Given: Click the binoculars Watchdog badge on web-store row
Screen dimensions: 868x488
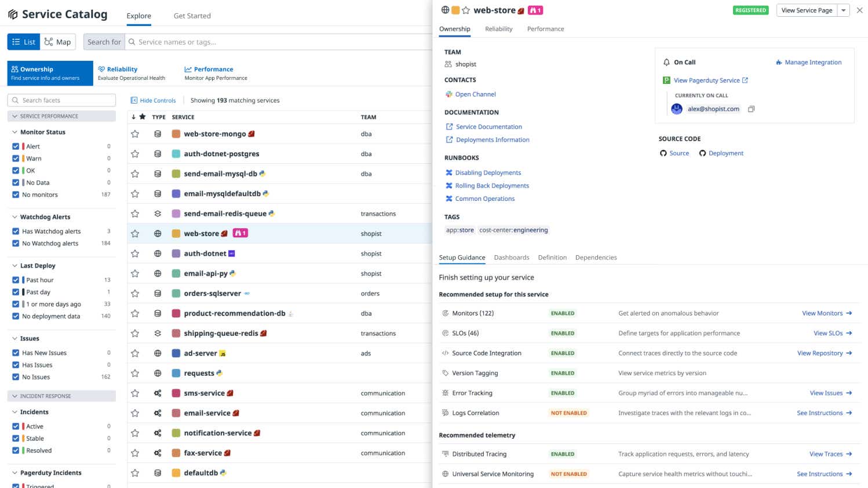Looking at the screenshot, I should (x=240, y=233).
